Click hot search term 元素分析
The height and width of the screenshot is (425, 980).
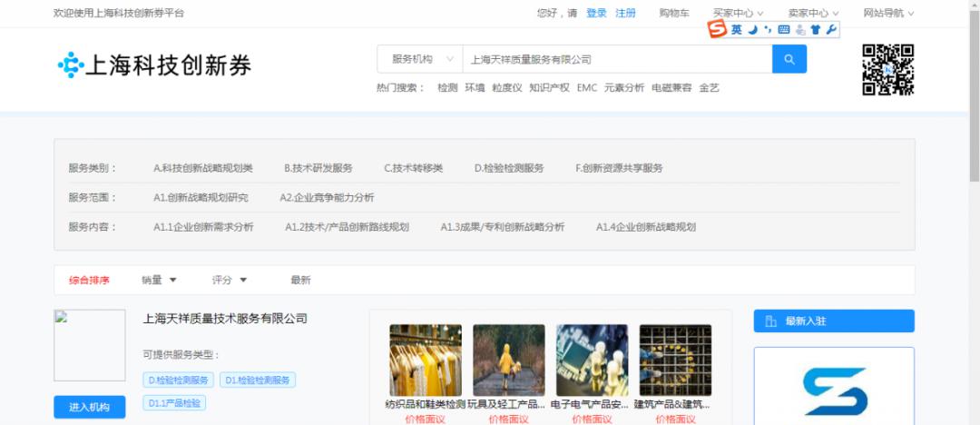point(623,87)
